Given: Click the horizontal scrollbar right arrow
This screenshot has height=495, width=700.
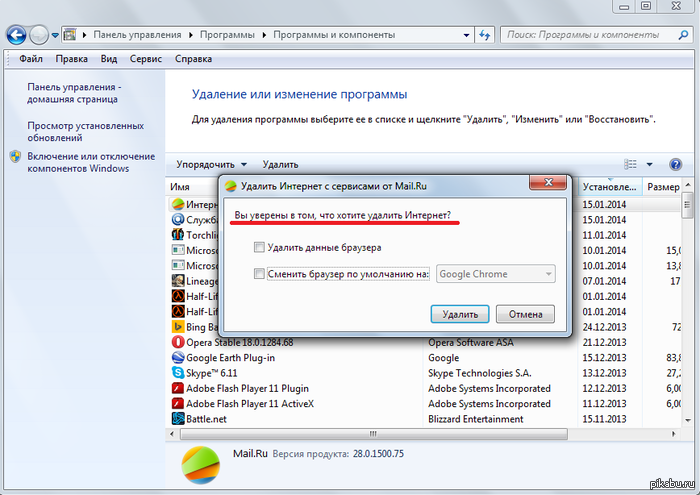Looking at the screenshot, I should click(x=674, y=434).
